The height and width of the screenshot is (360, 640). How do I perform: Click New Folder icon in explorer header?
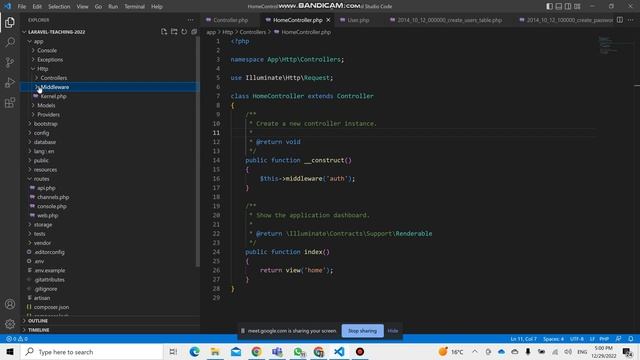[x=174, y=32]
